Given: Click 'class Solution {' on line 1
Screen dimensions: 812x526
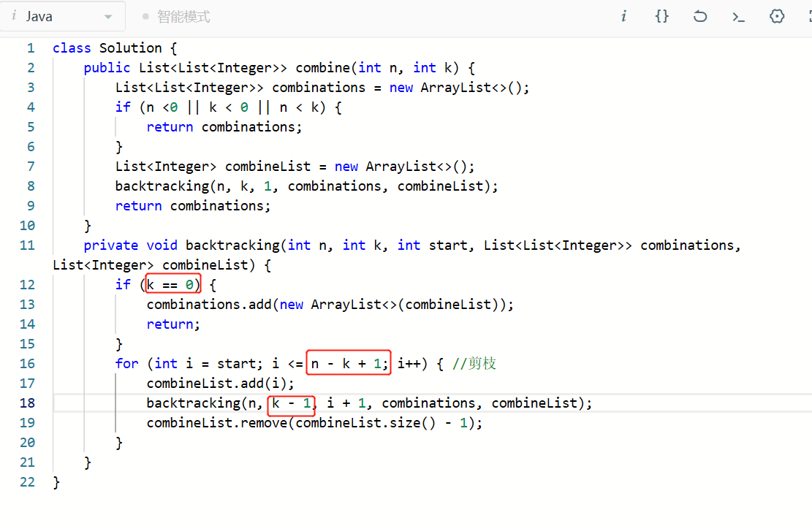Looking at the screenshot, I should click(115, 48).
